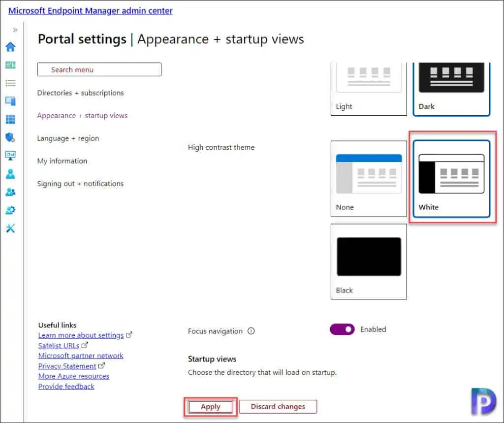Open Tenant administration gear icon
The height and width of the screenshot is (423, 504).
[10, 210]
